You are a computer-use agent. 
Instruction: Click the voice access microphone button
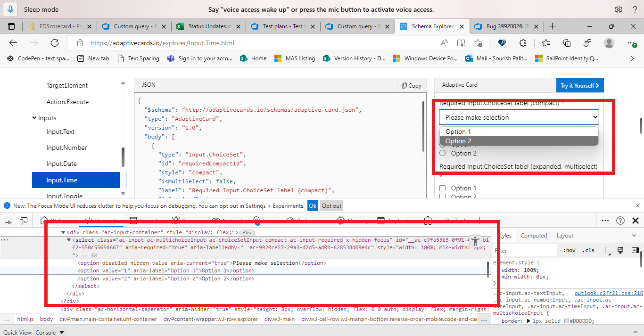(x=10, y=9)
